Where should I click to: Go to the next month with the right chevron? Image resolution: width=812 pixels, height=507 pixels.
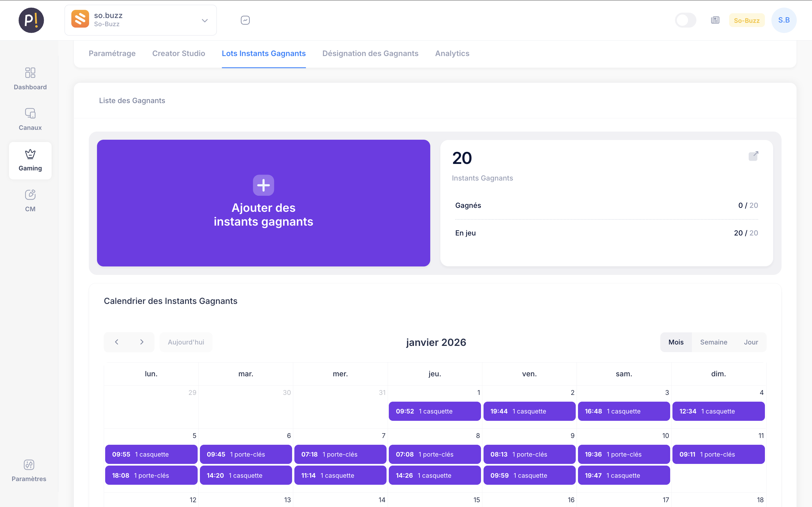click(x=142, y=342)
